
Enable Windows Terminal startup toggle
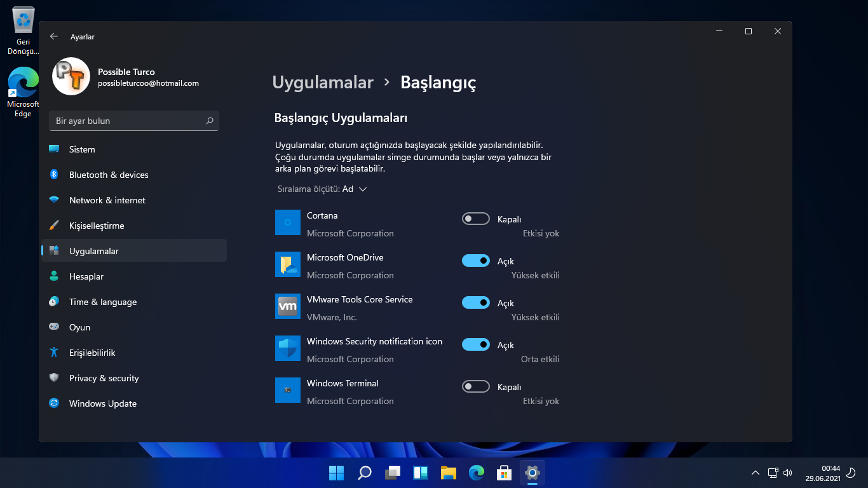pyautogui.click(x=476, y=386)
